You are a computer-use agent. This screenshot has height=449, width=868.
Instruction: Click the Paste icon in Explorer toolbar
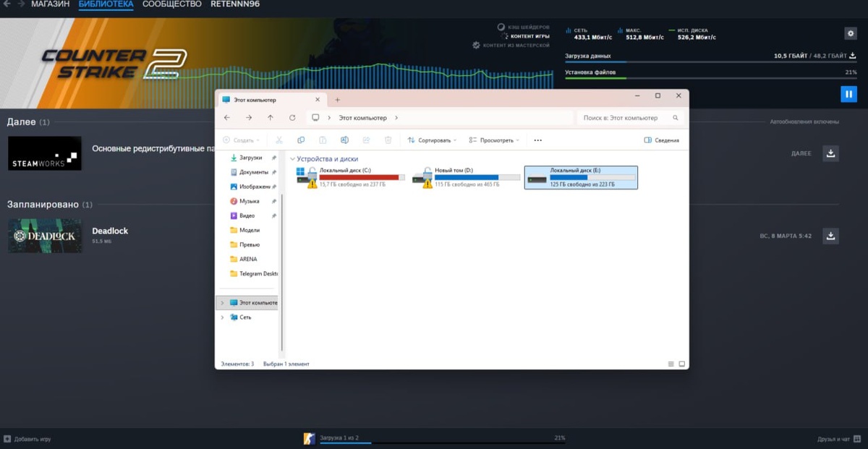(x=323, y=140)
